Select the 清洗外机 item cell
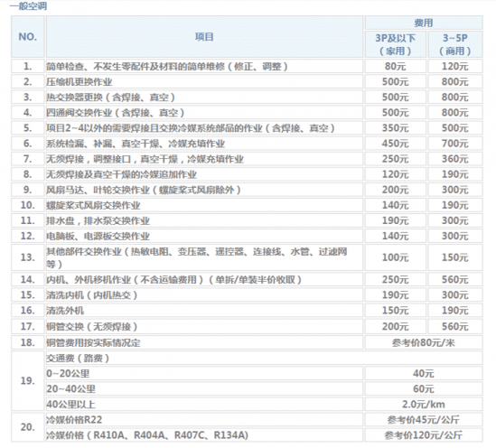The width and height of the screenshot is (496, 448). pyautogui.click(x=204, y=311)
